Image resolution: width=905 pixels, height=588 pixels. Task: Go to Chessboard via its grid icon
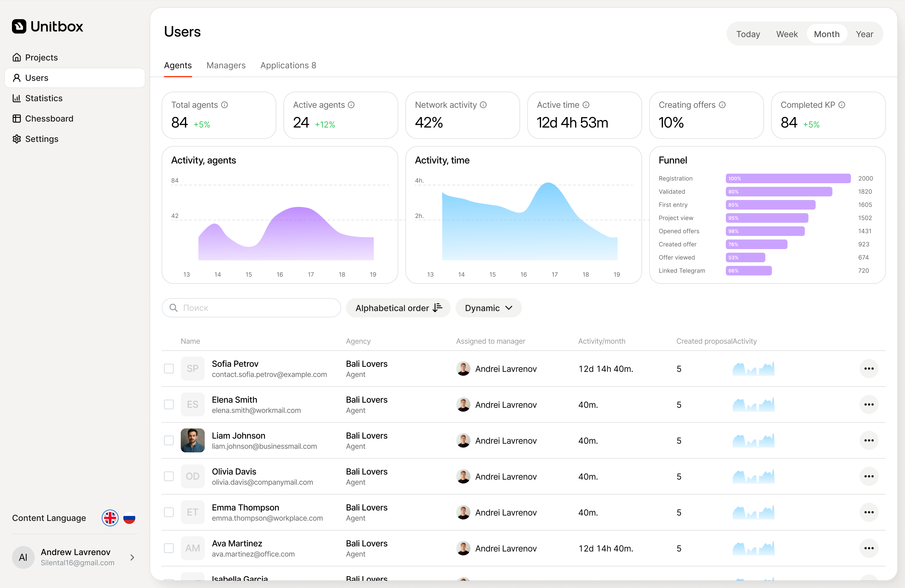(17, 119)
